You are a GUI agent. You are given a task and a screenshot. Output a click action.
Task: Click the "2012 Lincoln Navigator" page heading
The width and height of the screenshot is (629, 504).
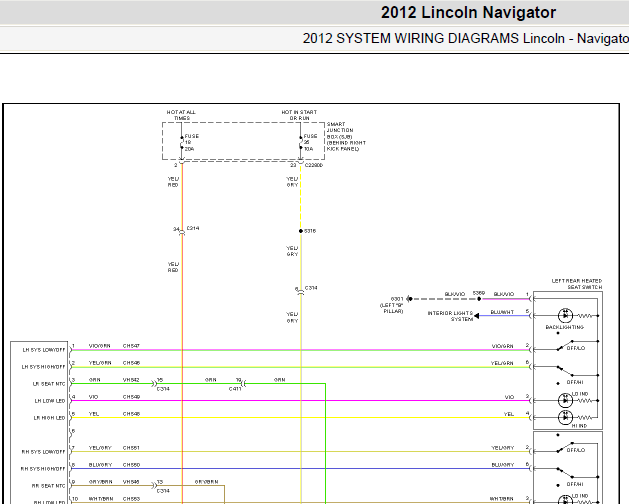pyautogui.click(x=468, y=12)
